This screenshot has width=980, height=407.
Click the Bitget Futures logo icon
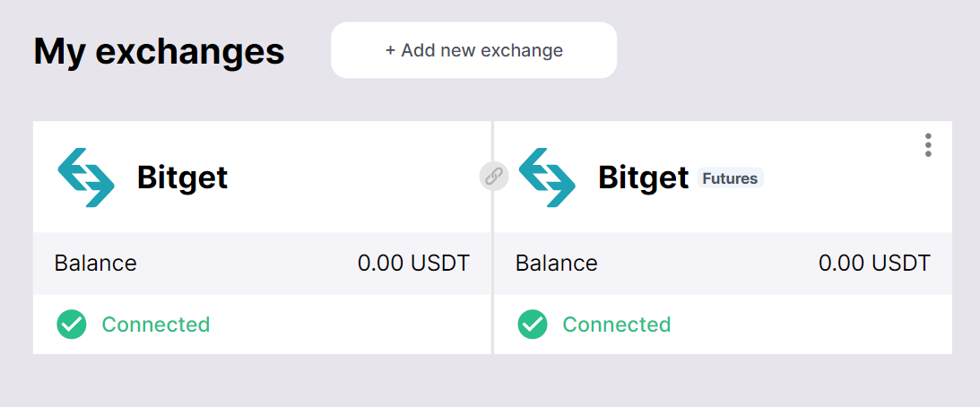click(x=547, y=178)
